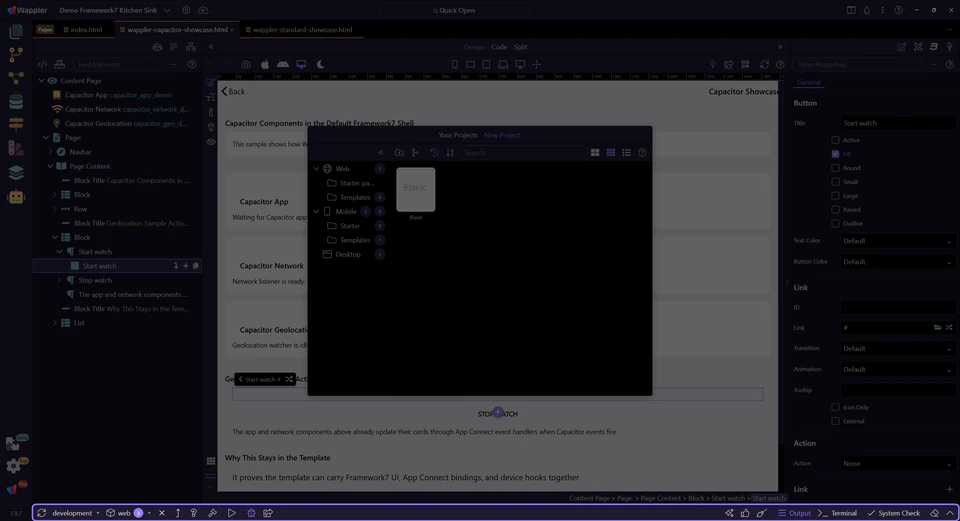Viewport: 960px width, 521px height.
Task: Switch to wappler-standard-showcase.html tab
Action: [299, 29]
